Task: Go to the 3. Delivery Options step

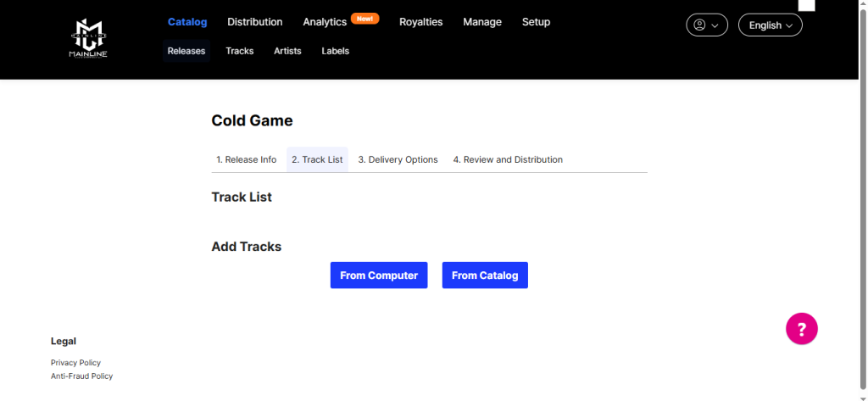Action: click(x=398, y=159)
